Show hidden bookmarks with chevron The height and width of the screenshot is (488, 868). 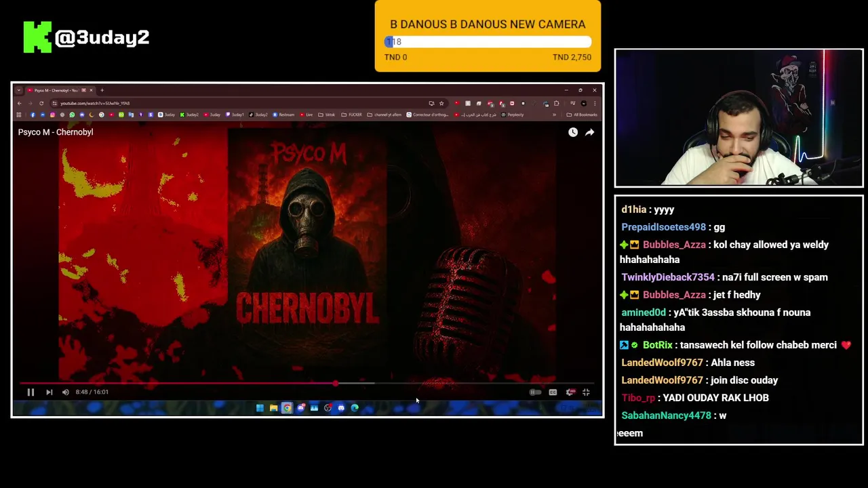point(554,115)
